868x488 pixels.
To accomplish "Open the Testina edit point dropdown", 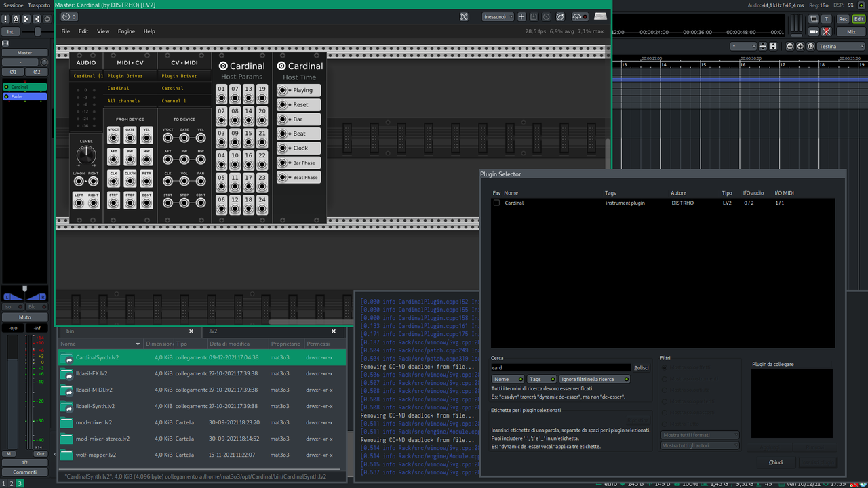I will click(x=841, y=46).
